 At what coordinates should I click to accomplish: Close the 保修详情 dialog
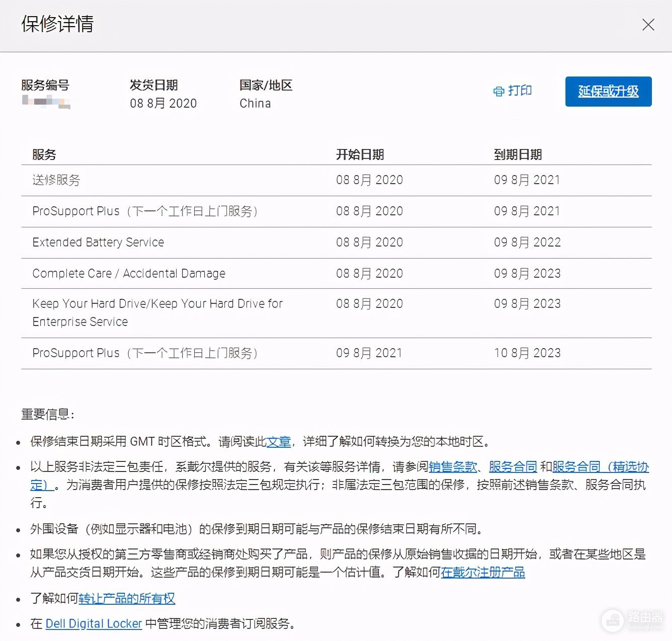(x=648, y=25)
